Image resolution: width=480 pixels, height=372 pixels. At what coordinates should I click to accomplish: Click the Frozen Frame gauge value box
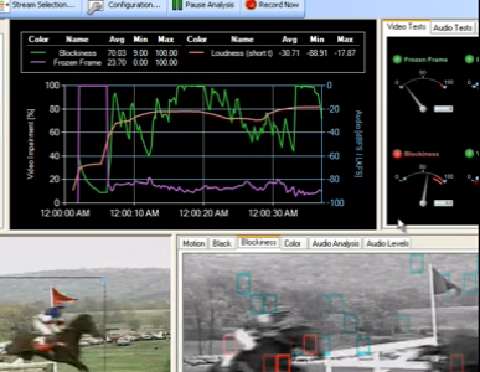point(443,109)
